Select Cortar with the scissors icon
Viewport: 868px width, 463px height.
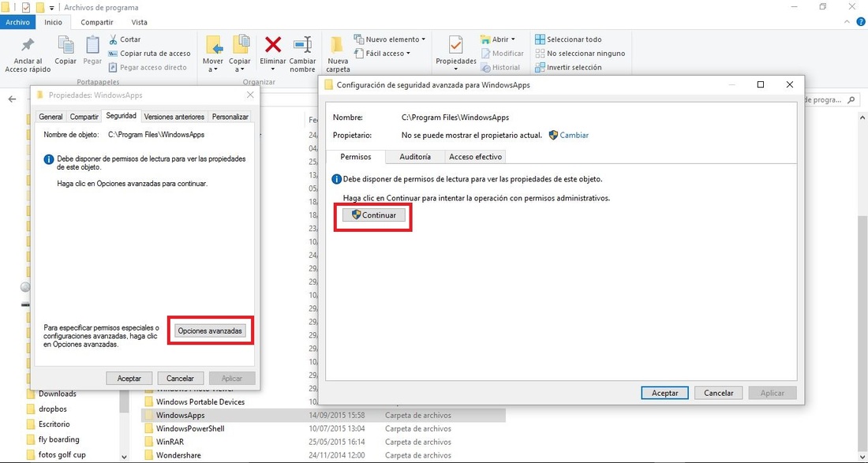125,39
